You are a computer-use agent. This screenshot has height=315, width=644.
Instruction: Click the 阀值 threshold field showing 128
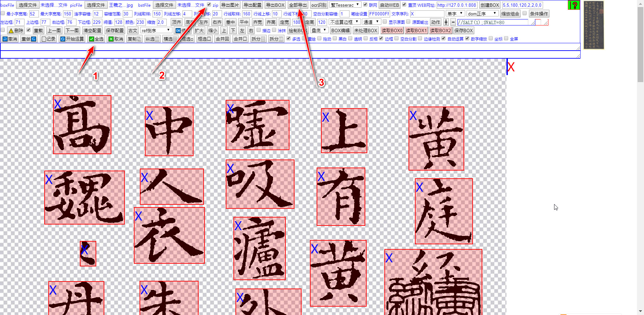point(119,22)
